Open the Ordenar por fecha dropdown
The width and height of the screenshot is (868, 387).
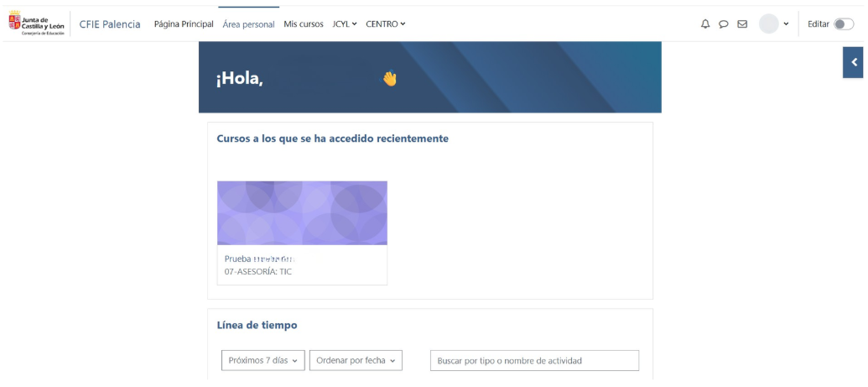coord(356,360)
